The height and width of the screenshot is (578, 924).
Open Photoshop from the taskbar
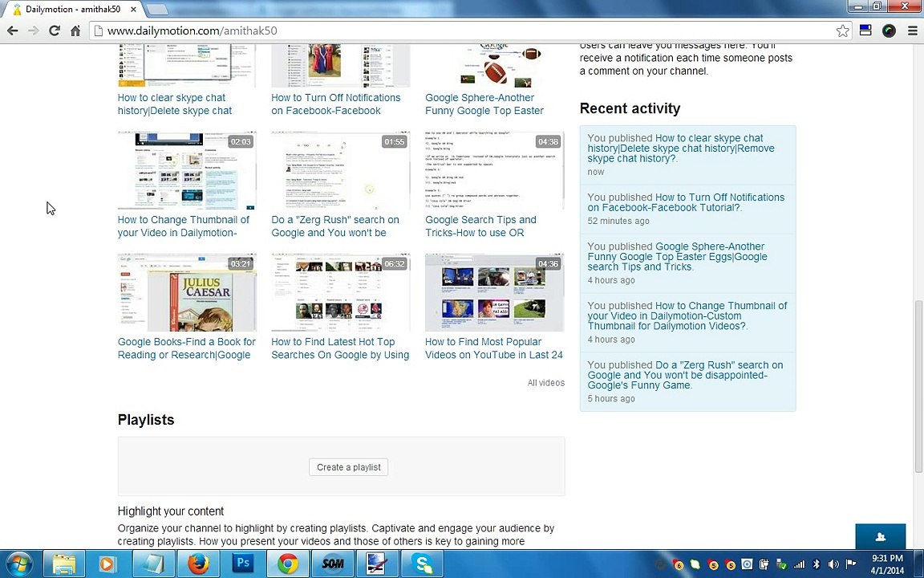click(242, 564)
